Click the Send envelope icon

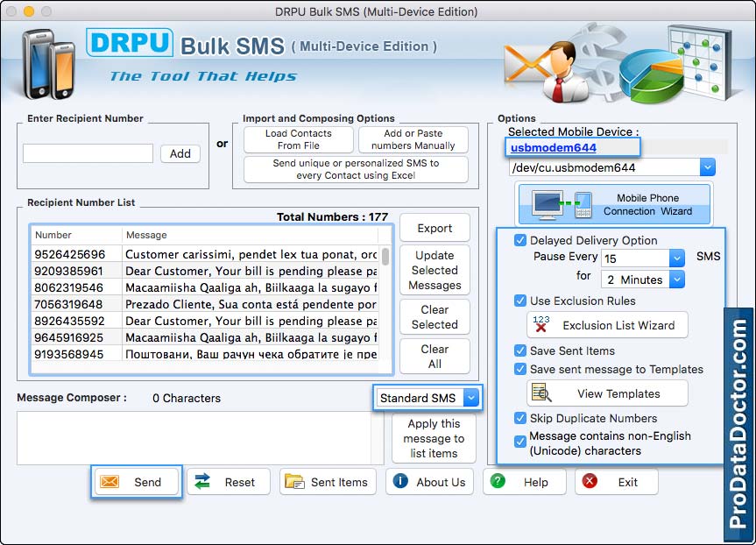(110, 481)
